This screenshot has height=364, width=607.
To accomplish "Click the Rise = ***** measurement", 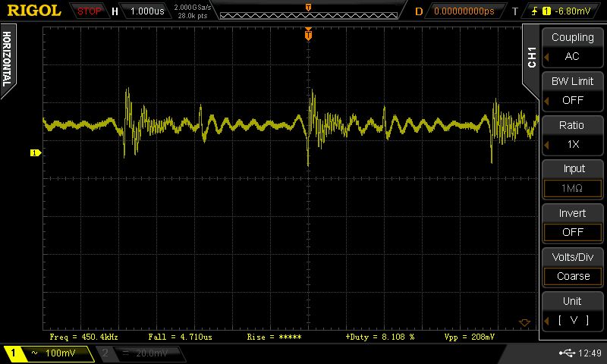I will click(x=274, y=337).
